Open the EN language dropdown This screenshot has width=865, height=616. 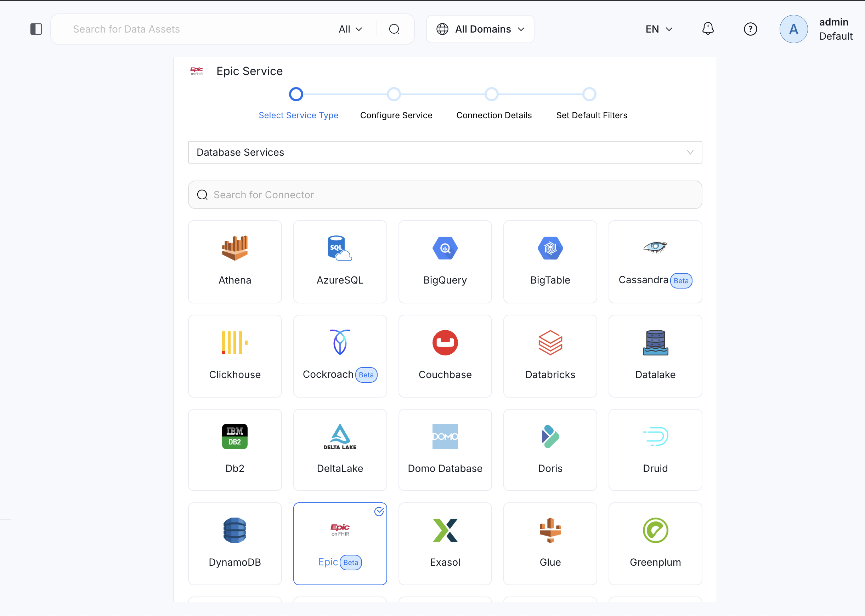(659, 29)
